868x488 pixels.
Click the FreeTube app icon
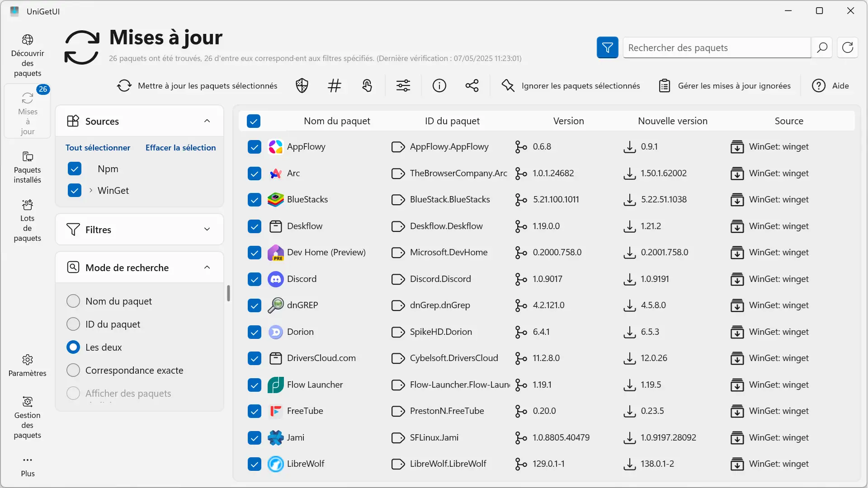276,411
